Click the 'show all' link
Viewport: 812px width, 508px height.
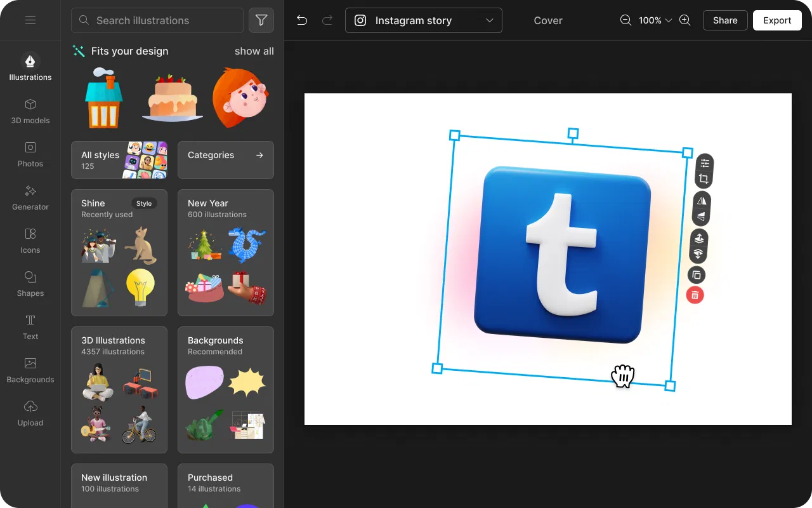tap(254, 51)
